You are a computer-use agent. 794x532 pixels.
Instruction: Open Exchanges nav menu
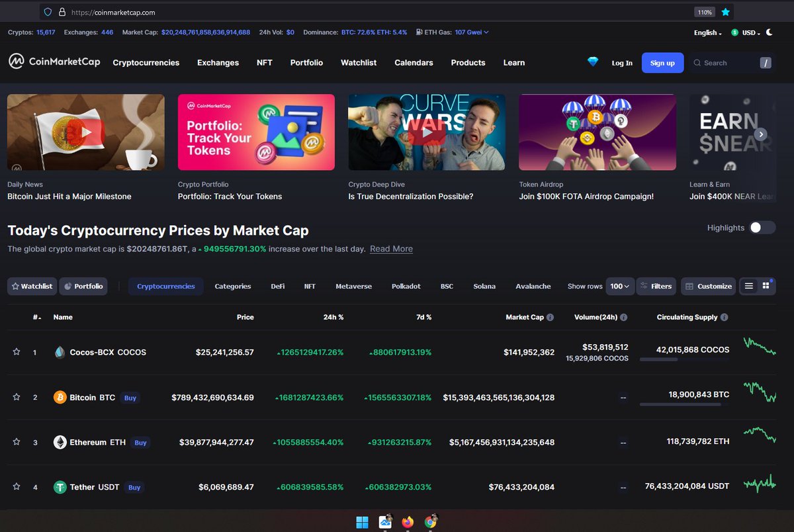click(x=218, y=62)
